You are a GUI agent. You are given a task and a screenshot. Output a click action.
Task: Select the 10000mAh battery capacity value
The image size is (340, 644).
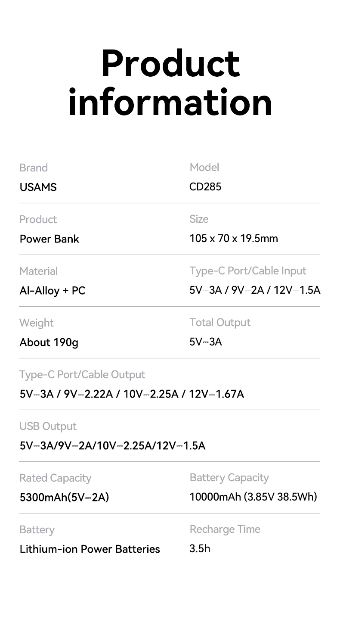pos(253,498)
